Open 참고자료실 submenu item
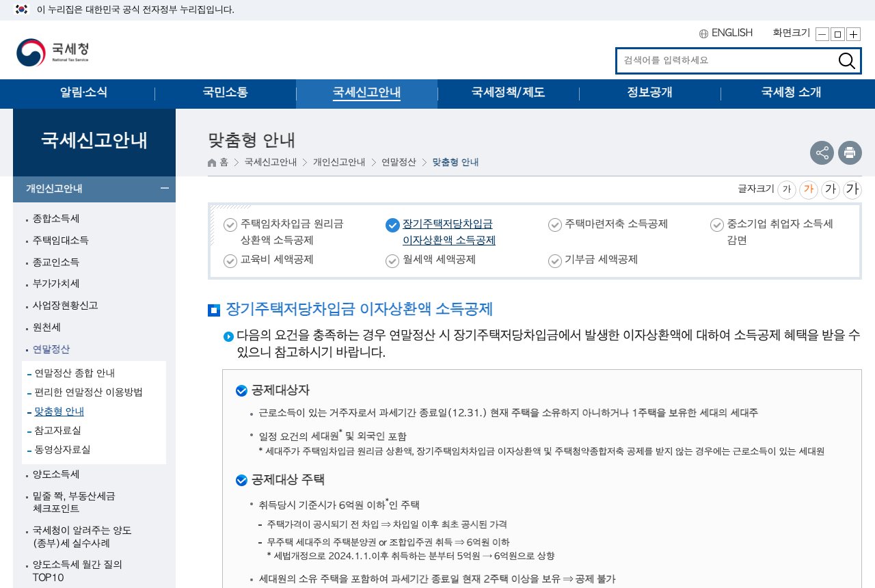This screenshot has height=588, width=875. 58,431
